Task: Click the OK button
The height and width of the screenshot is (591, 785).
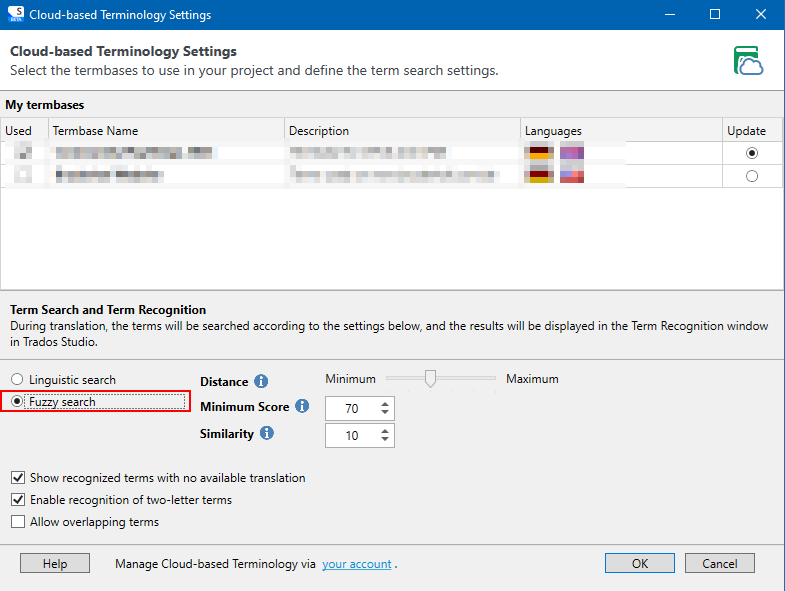Action: pos(640,563)
